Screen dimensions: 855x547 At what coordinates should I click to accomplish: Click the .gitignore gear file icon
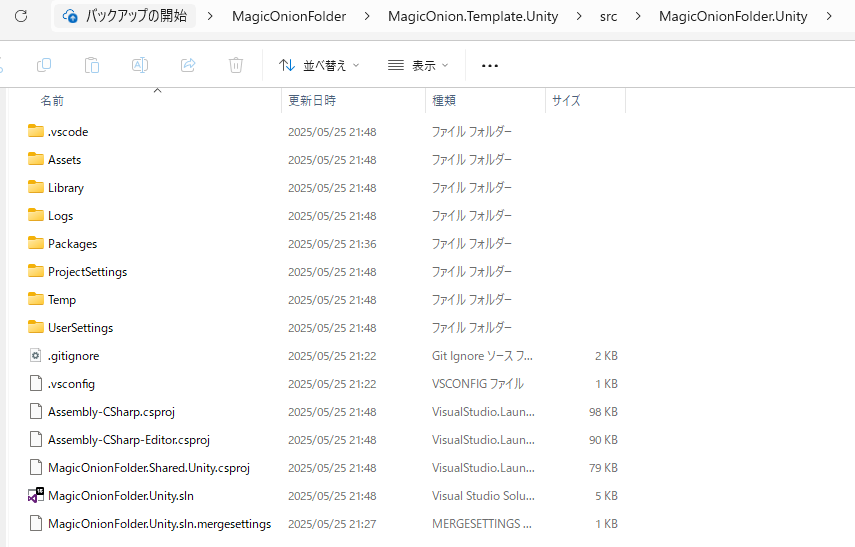click(x=35, y=356)
